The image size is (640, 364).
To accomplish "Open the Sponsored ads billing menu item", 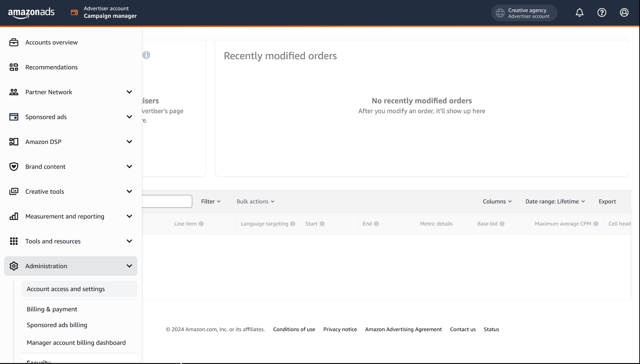I will (x=57, y=325).
